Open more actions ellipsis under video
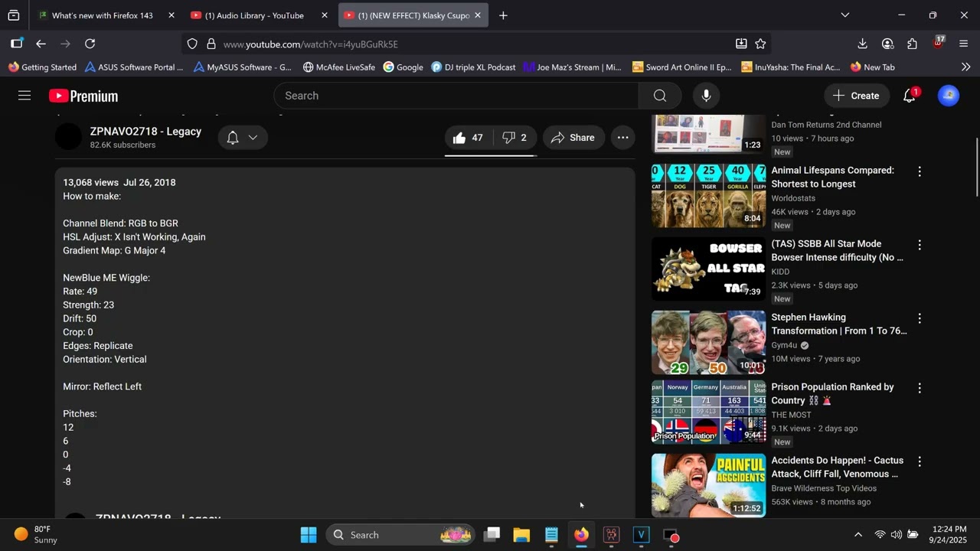The height and width of the screenshot is (551, 980). point(623,138)
